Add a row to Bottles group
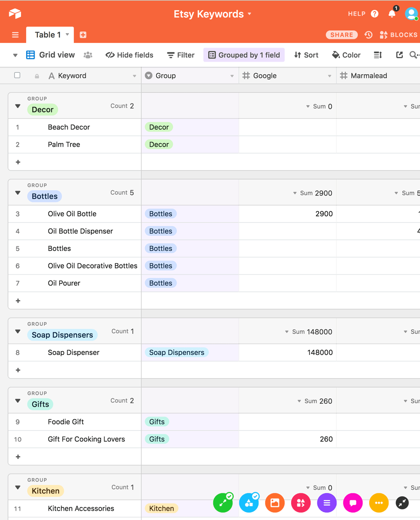The image size is (420, 520). tap(18, 301)
